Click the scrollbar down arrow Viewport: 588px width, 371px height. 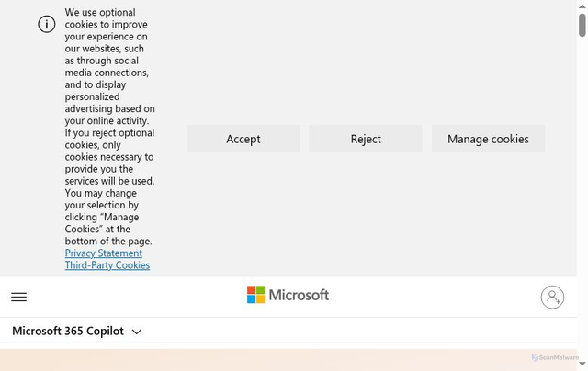[x=582, y=364]
